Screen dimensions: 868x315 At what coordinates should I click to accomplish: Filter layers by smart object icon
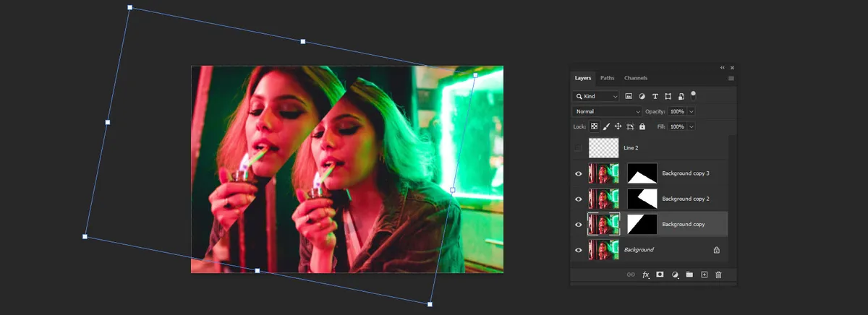click(x=681, y=95)
